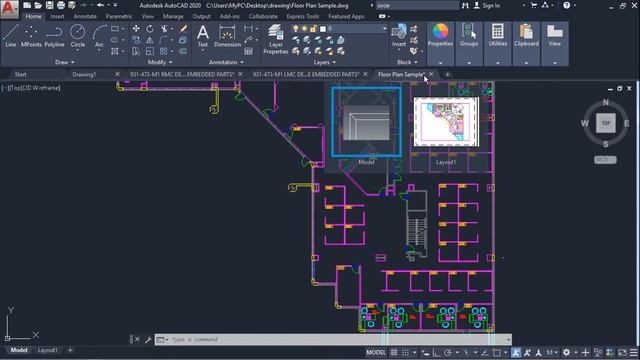
Task: Add new layout with plus button
Action: pos(70,350)
